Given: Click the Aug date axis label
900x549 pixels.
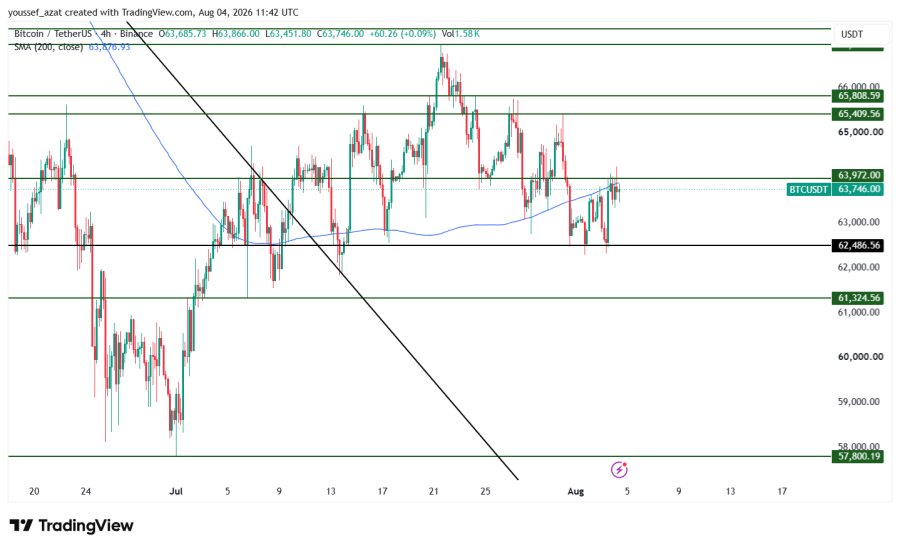Looking at the screenshot, I should (x=575, y=492).
